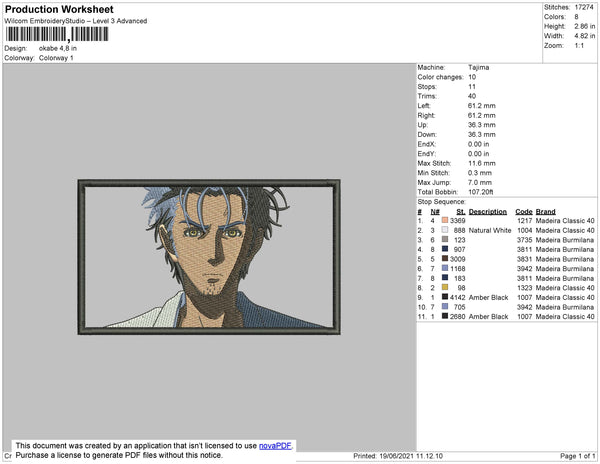
Task: Click the Zoom value '1:1'
Action: click(579, 46)
